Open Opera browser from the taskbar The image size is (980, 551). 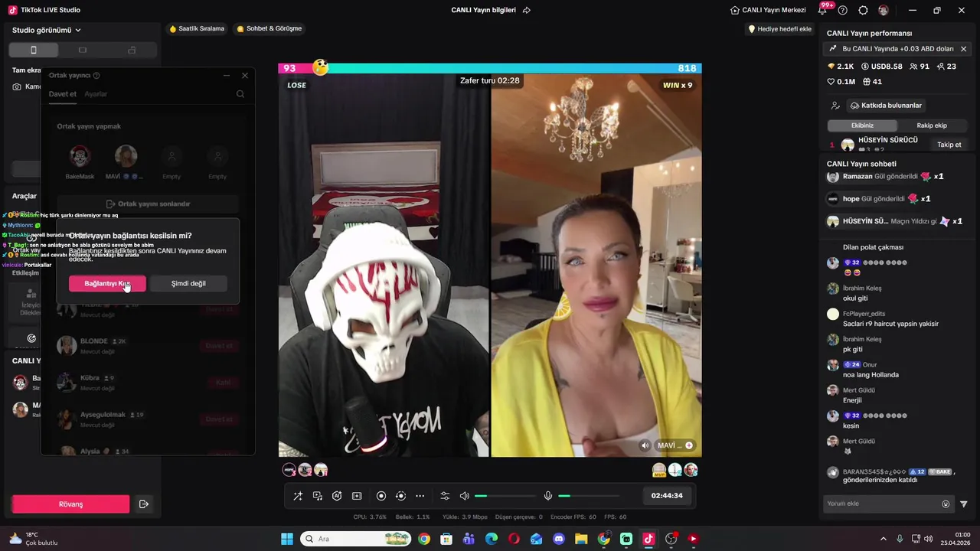514,539
